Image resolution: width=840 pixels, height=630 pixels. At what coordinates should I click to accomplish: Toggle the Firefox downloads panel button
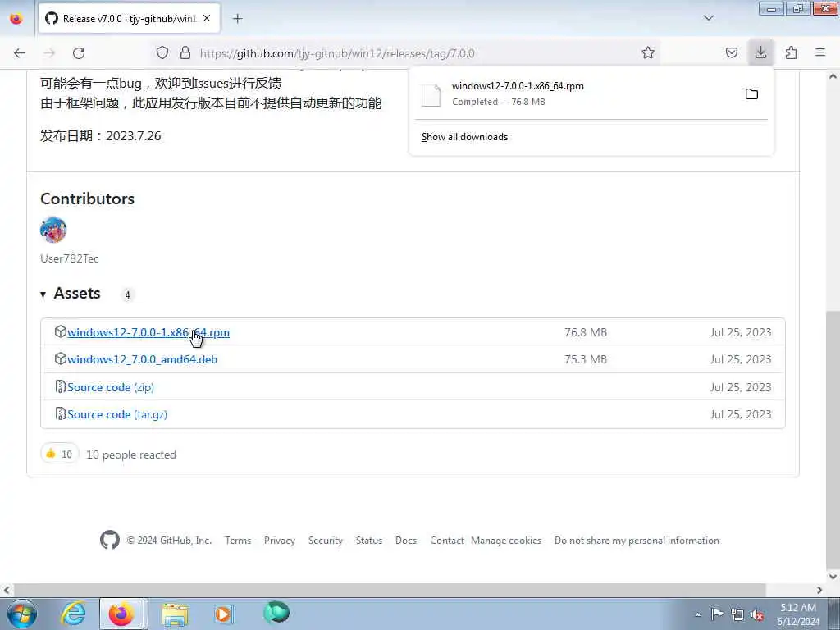[760, 52]
